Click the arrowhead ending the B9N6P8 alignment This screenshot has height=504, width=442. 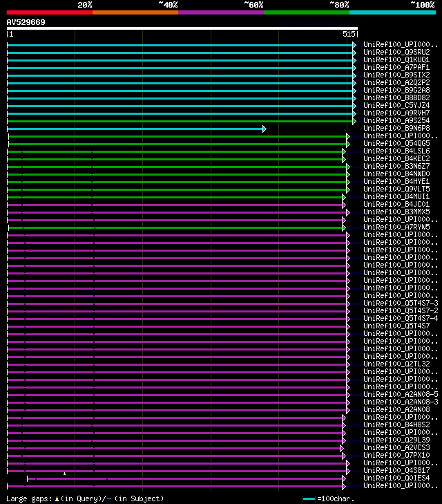coord(265,129)
